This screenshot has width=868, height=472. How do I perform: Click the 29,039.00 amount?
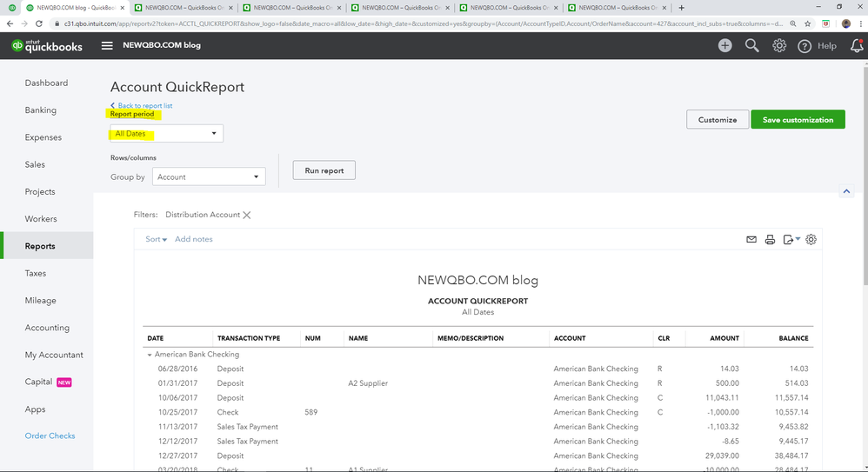click(722, 456)
